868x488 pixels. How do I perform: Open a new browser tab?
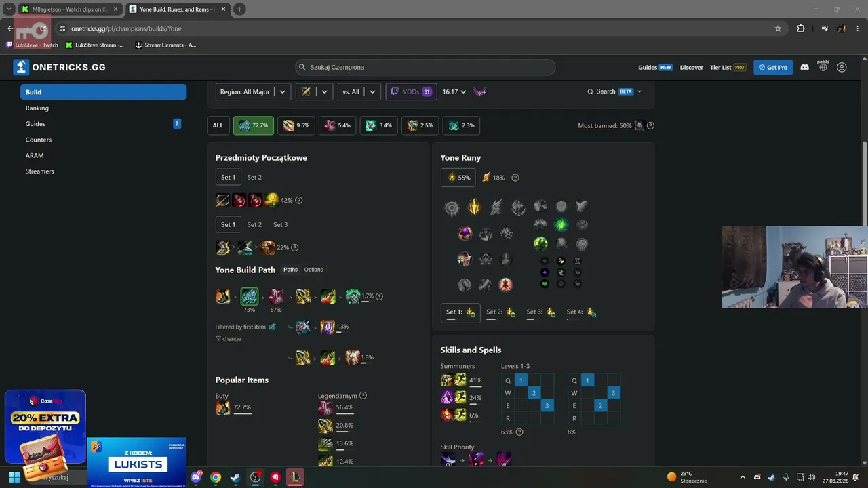point(239,9)
